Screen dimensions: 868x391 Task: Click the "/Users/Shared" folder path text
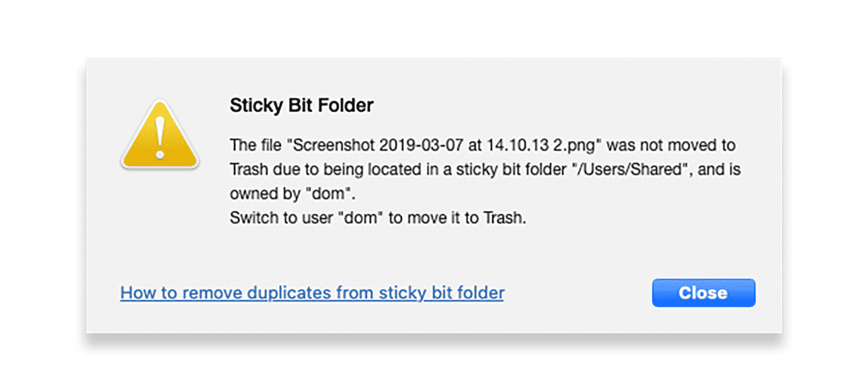click(634, 170)
